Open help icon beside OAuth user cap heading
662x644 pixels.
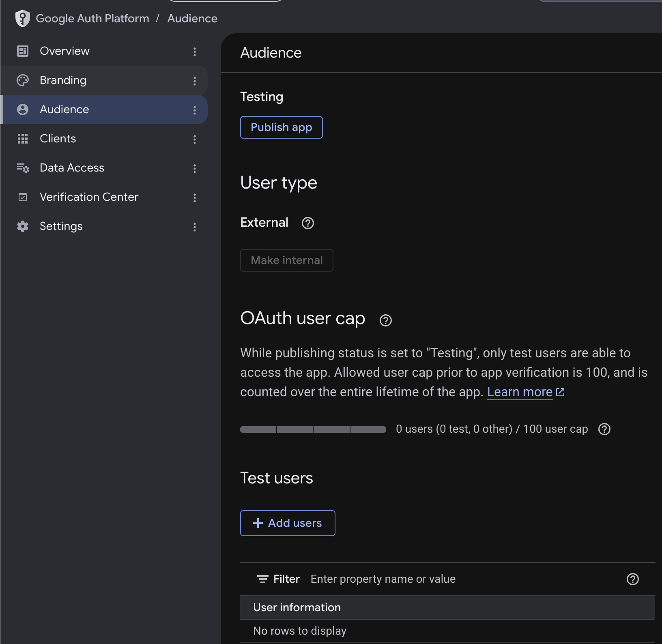click(x=386, y=320)
